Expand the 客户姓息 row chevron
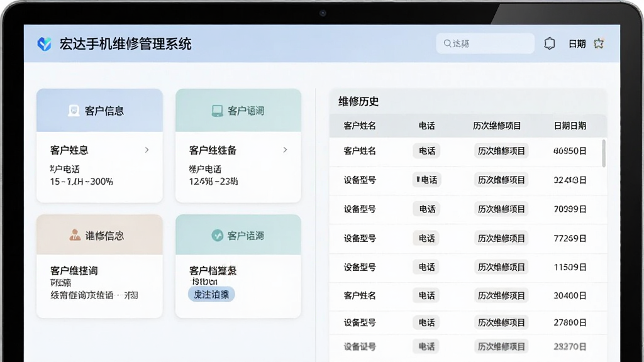This screenshot has width=644, height=362. tap(147, 150)
